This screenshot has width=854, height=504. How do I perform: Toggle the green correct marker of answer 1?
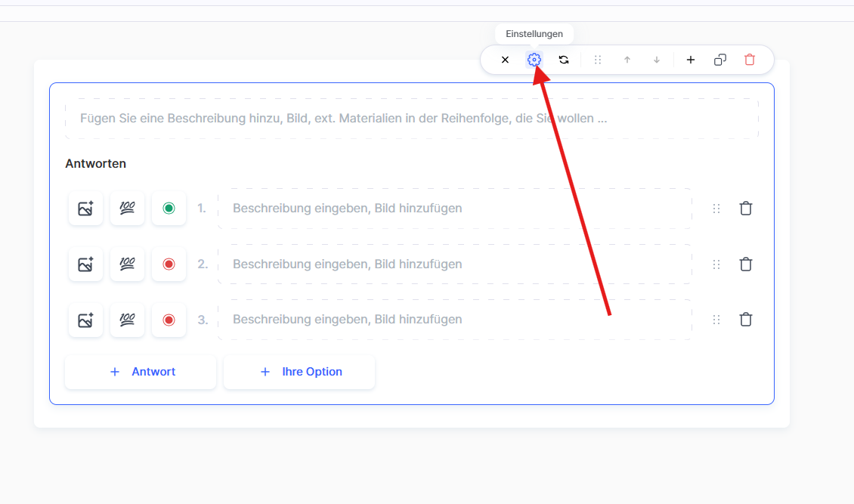point(169,208)
